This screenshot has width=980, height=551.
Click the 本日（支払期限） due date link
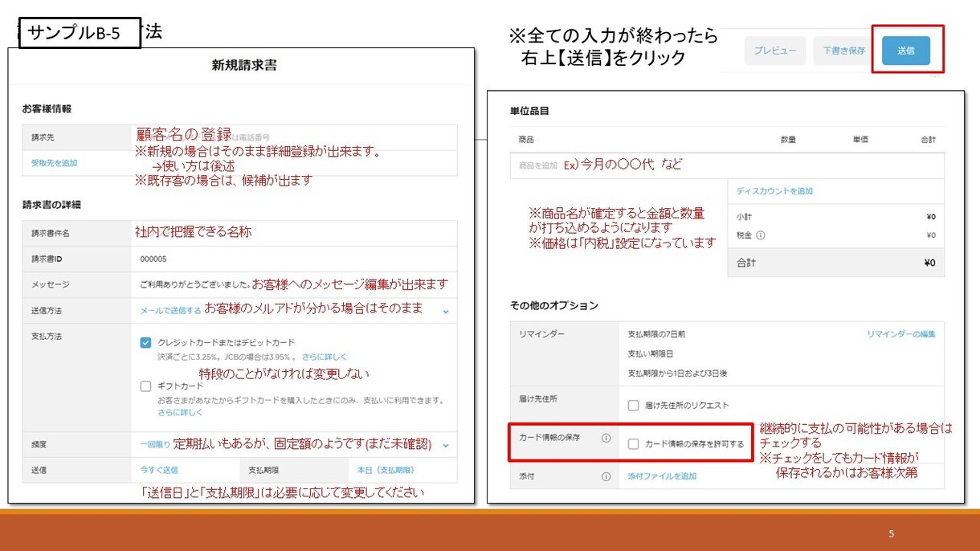386,470
